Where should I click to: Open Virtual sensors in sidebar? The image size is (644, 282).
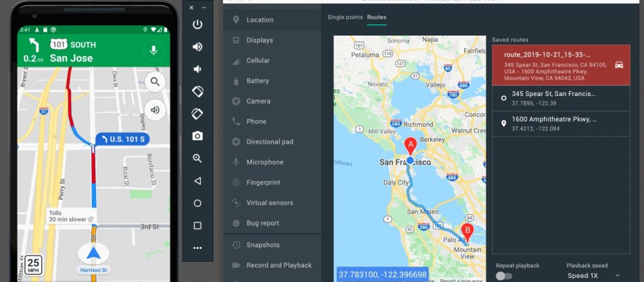[x=272, y=203]
